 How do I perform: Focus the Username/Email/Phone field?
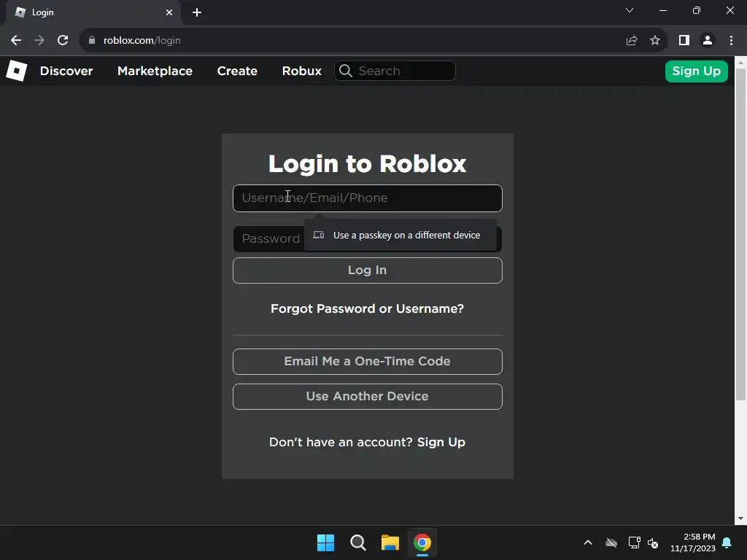pos(368,198)
